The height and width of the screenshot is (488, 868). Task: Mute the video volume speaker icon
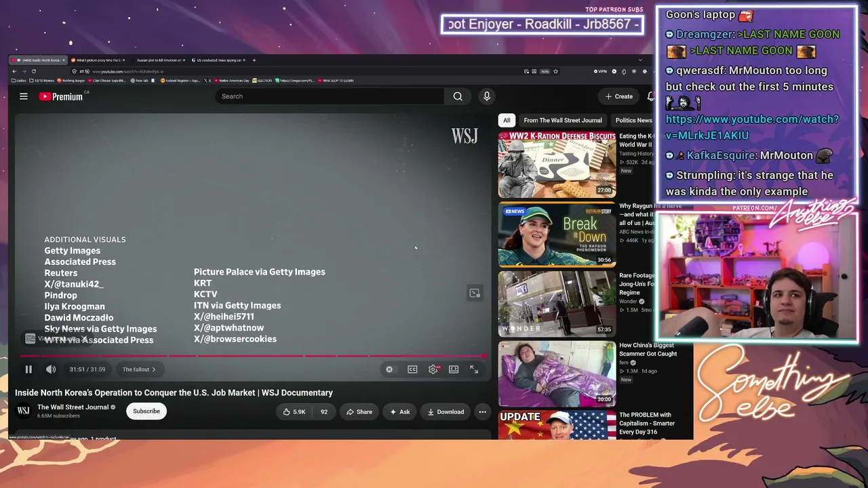[x=51, y=369]
